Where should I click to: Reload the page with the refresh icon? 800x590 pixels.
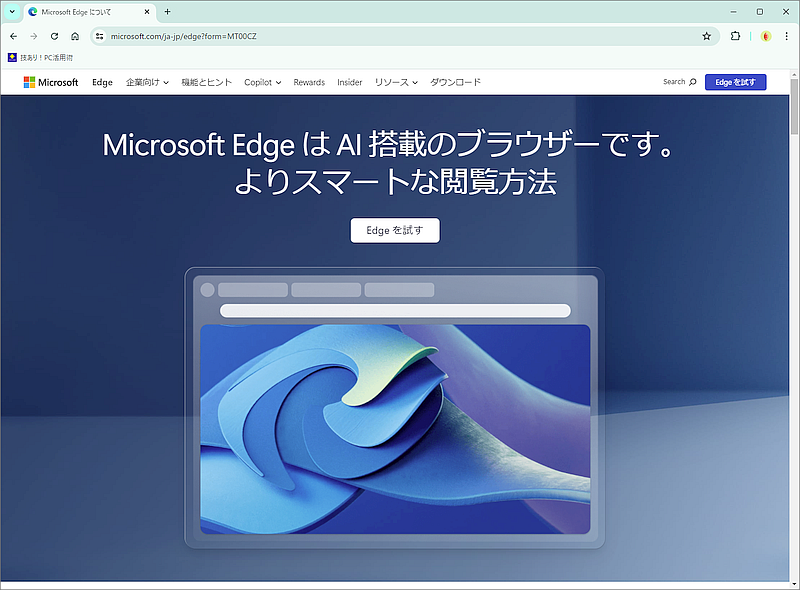coord(54,36)
